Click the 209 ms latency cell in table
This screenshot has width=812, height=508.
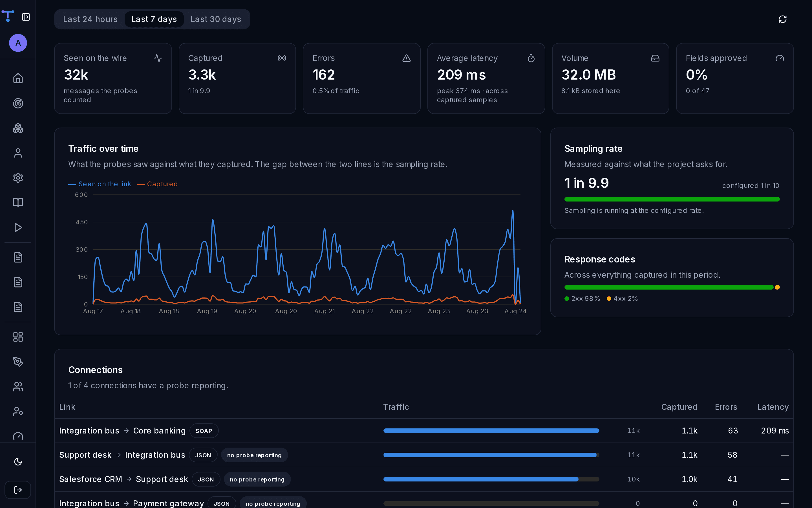pos(775,431)
